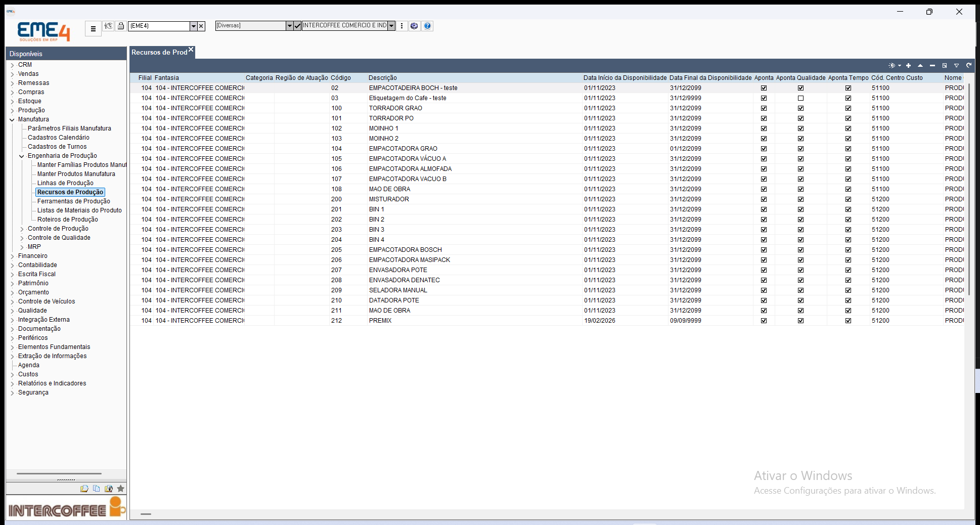Click the checkmark confirm button beside [Diversas]
Image resolution: width=980 pixels, height=525 pixels.
297,26
